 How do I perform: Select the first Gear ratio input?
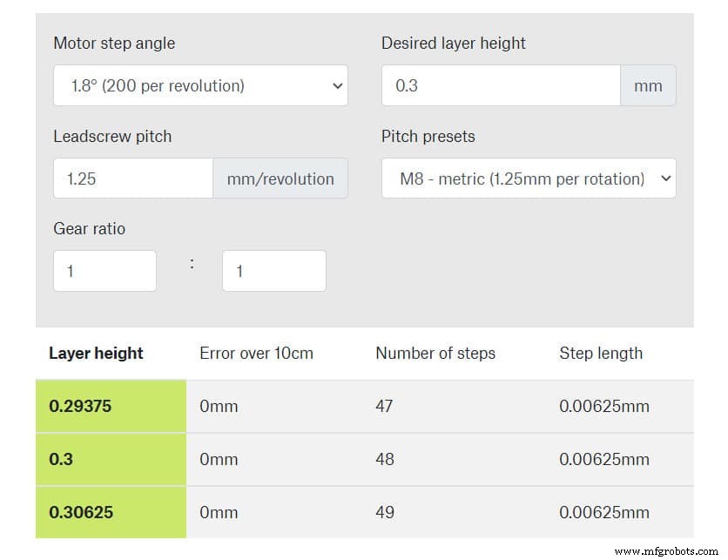click(104, 270)
